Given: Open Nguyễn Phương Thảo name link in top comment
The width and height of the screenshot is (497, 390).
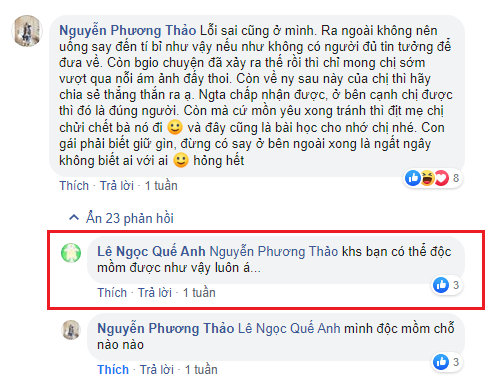Looking at the screenshot, I should coord(128,31).
